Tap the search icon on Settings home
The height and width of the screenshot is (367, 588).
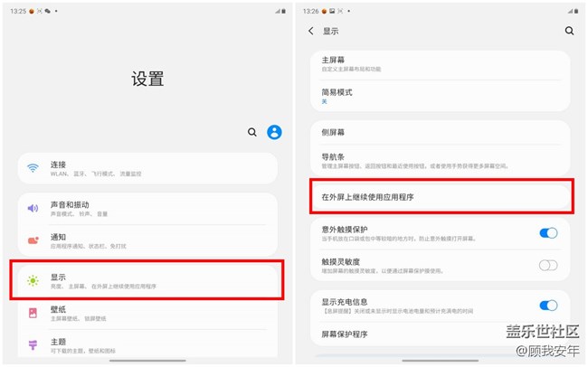(x=252, y=132)
